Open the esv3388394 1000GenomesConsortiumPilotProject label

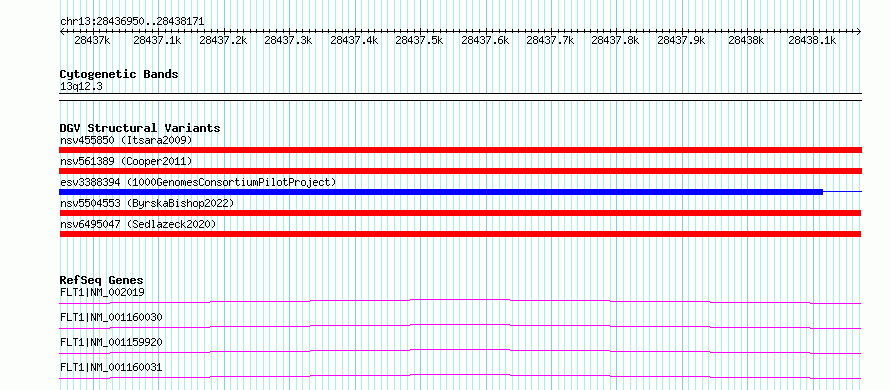(198, 182)
